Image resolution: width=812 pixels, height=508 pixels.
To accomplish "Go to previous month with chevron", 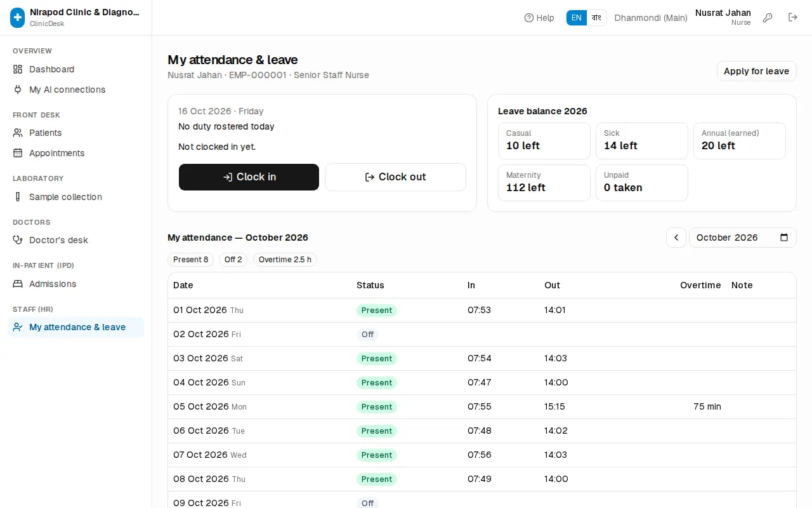I will coord(676,237).
